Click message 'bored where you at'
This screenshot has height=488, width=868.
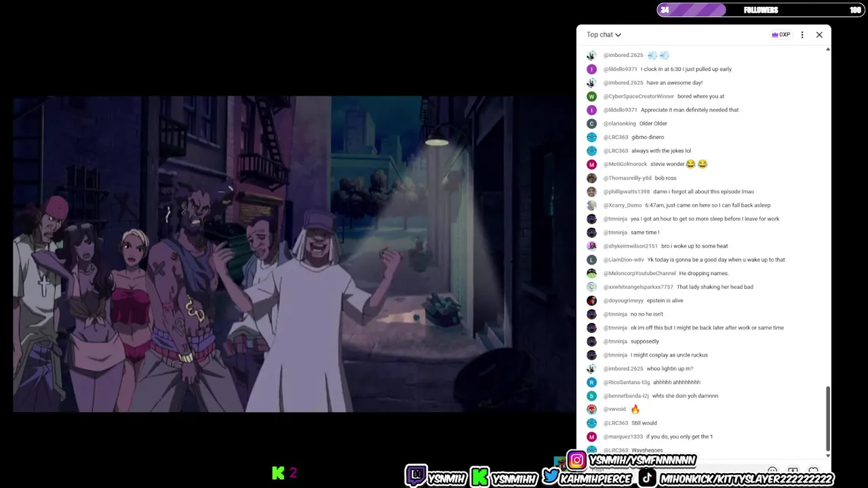pyautogui.click(x=701, y=96)
